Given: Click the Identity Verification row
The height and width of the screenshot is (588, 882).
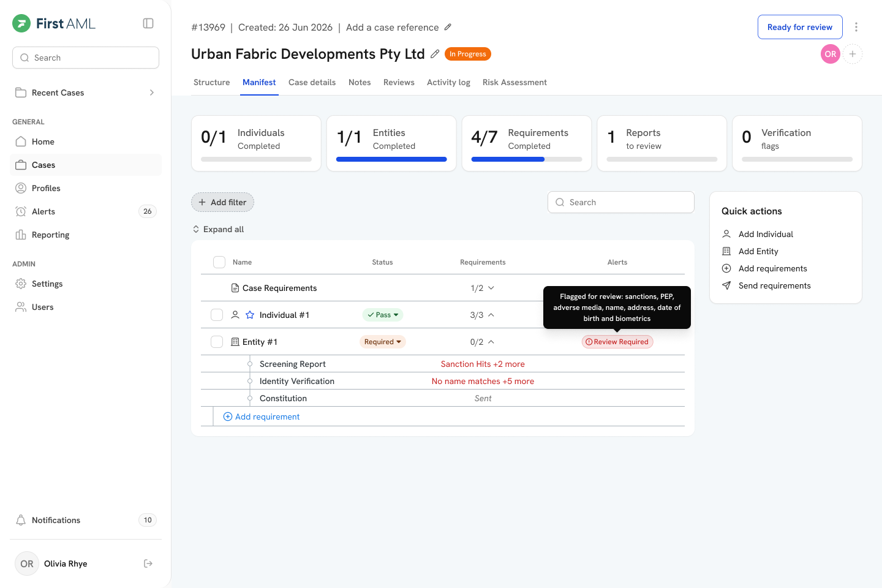Looking at the screenshot, I should pyautogui.click(x=443, y=381).
